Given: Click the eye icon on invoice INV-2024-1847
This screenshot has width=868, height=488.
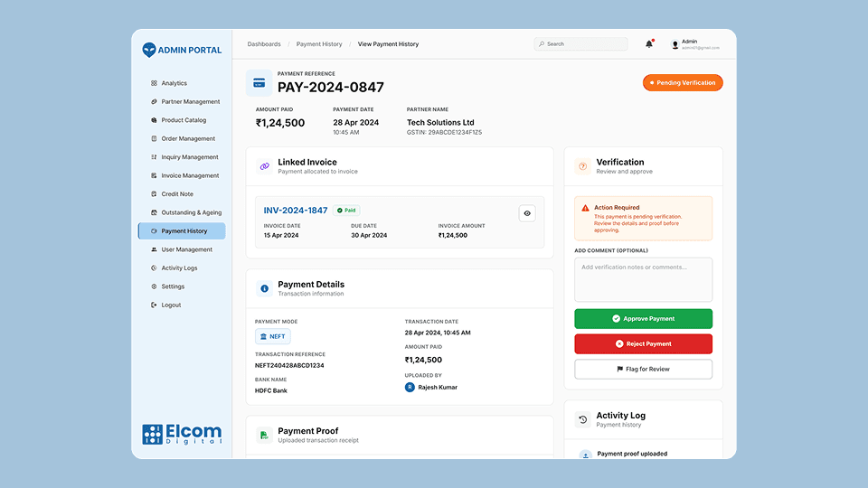Looking at the screenshot, I should click(528, 213).
